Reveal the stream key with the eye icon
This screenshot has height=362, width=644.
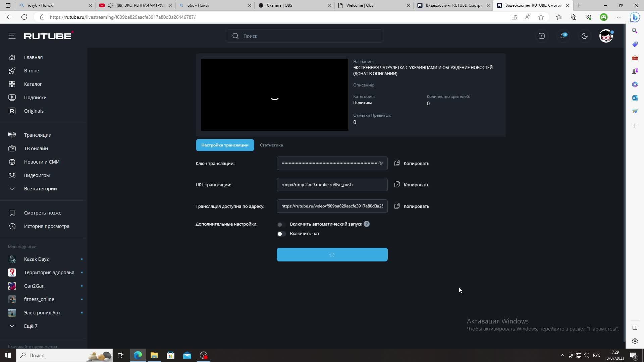pyautogui.click(x=381, y=163)
